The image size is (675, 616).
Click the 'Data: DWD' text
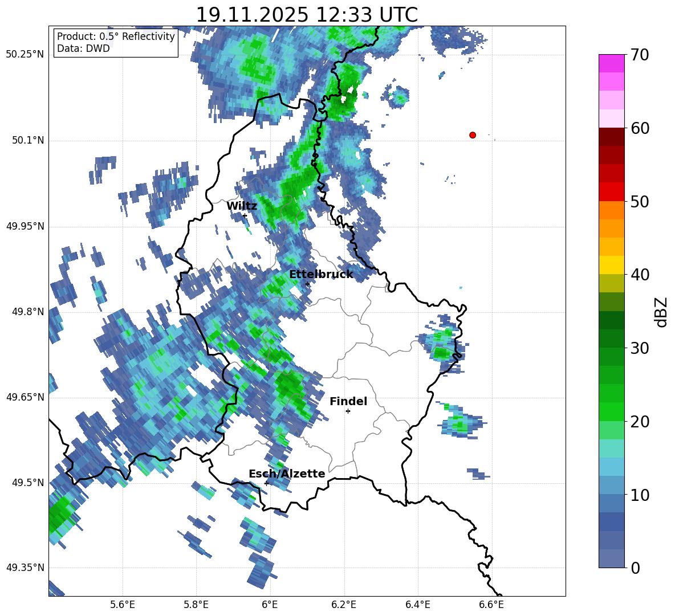coord(83,48)
